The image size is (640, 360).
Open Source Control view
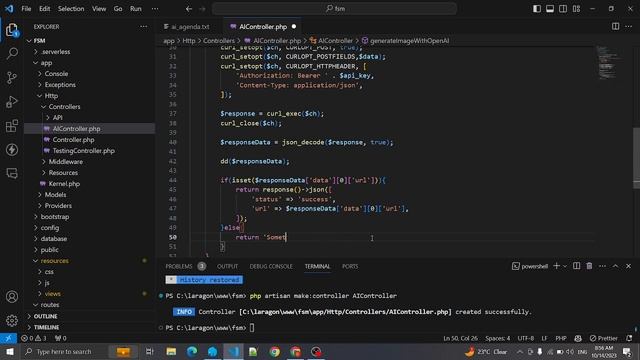tap(12, 78)
